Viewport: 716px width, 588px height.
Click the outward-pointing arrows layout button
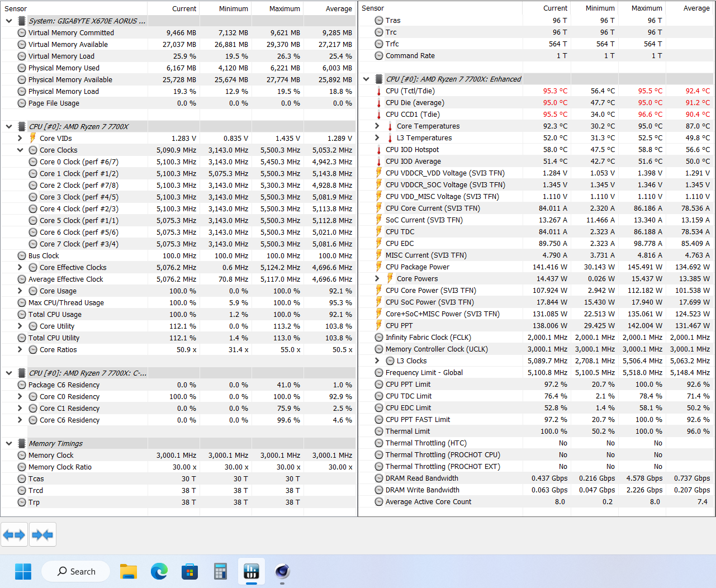pyautogui.click(x=14, y=535)
